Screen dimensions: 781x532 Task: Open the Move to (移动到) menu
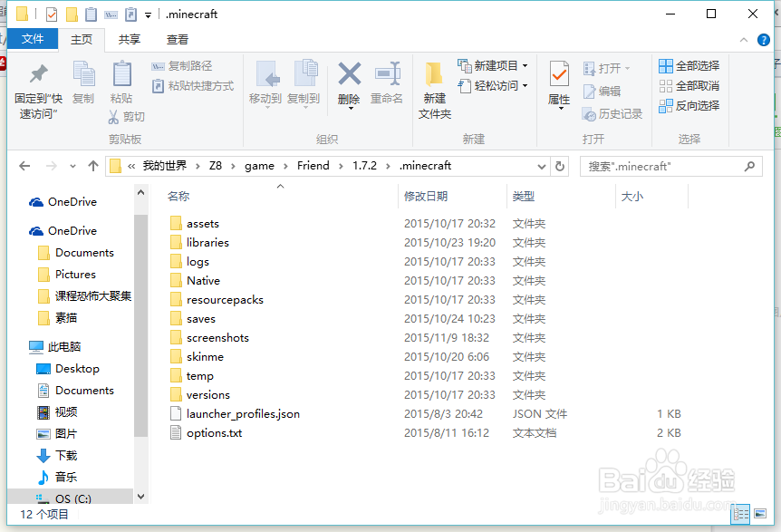(265, 82)
